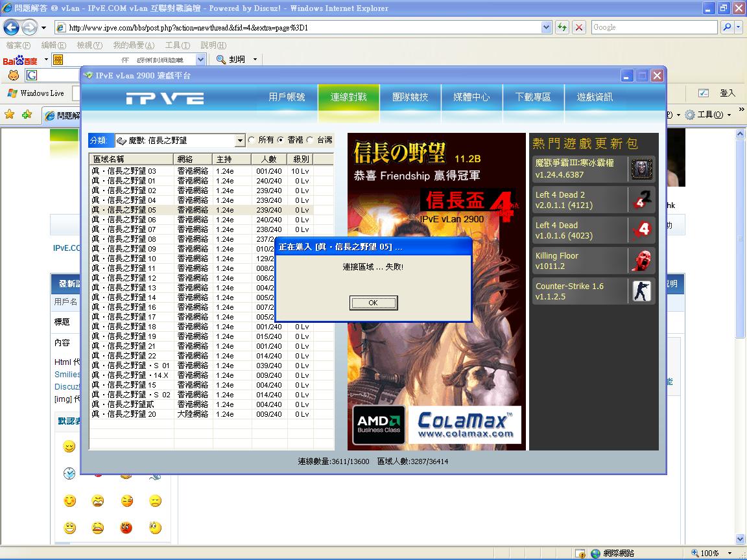
Task: Open the IE 工具 menu dropdown
Action: (x=708, y=115)
